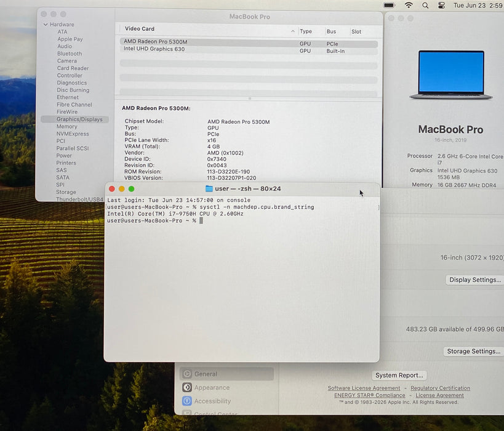The width and height of the screenshot is (504, 431).
Task: Sort by the Type column header
Action: 306,31
